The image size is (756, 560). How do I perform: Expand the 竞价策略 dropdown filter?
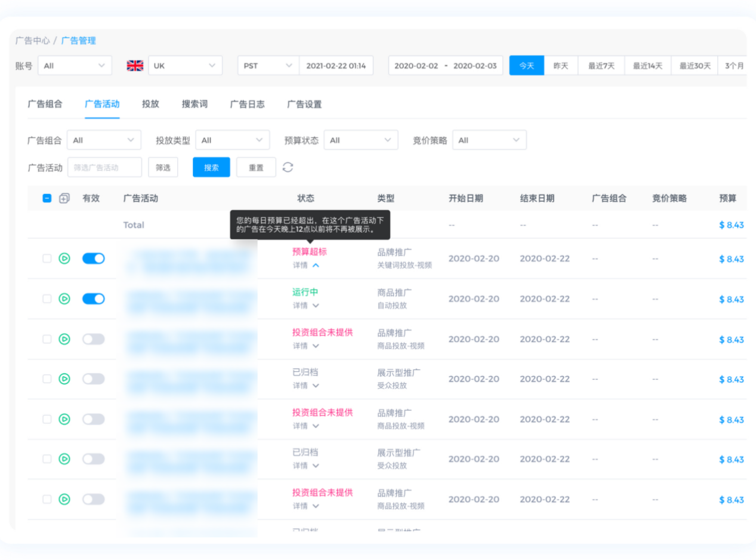tap(489, 140)
